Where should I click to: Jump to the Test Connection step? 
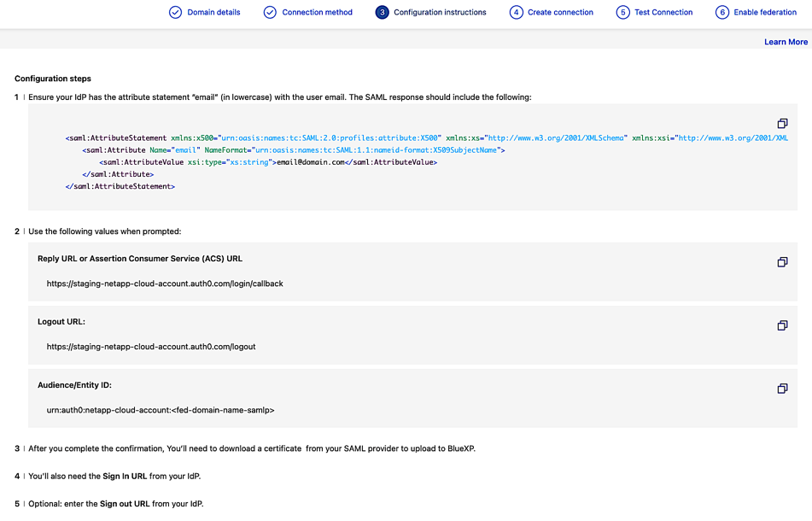click(x=663, y=13)
